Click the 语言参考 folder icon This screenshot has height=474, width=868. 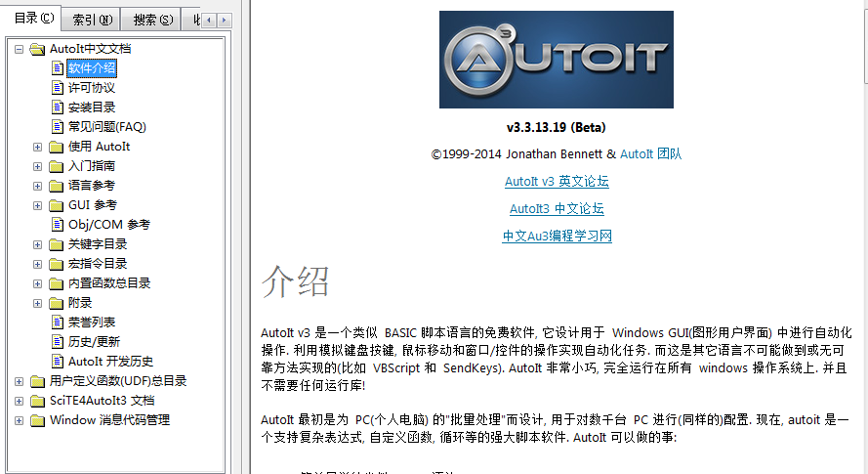pos(56,185)
